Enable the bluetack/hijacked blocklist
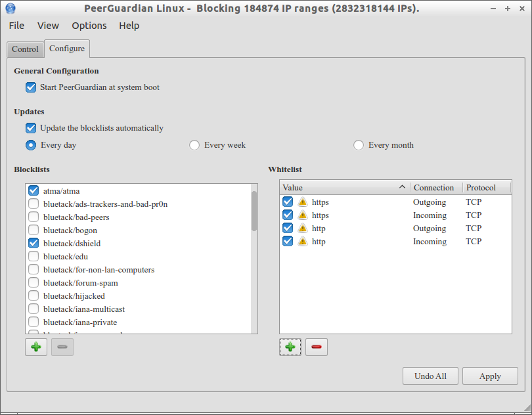 33,296
